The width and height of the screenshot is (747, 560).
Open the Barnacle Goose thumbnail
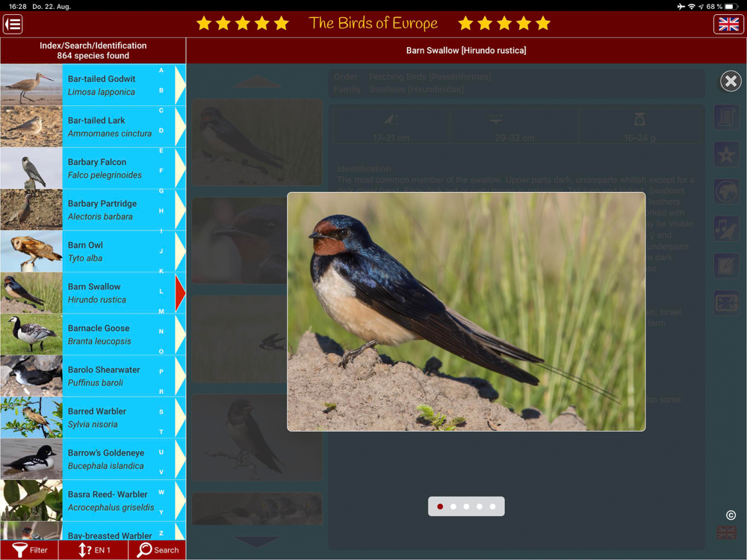point(31,335)
